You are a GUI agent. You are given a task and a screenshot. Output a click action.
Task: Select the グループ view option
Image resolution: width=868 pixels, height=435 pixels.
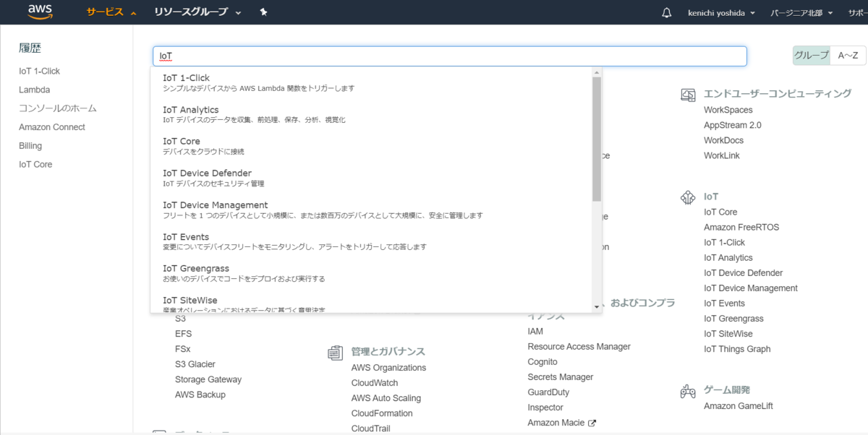point(811,55)
